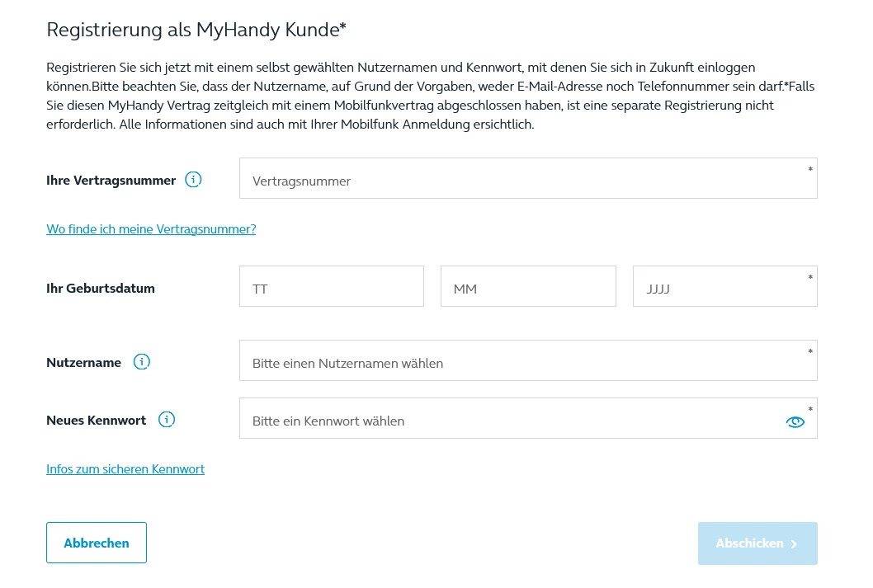Click the 'Ihr Geburtsdatum' label

pyautogui.click(x=101, y=289)
